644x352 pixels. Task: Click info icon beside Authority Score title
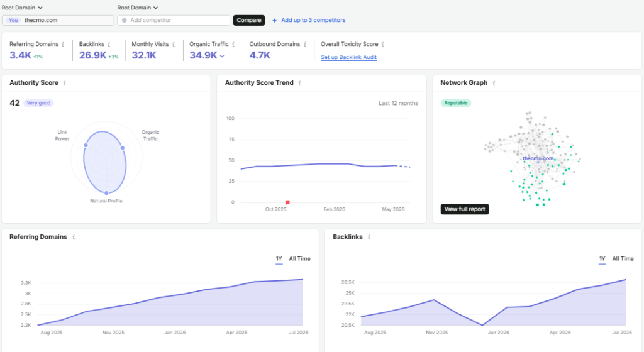[x=65, y=83]
